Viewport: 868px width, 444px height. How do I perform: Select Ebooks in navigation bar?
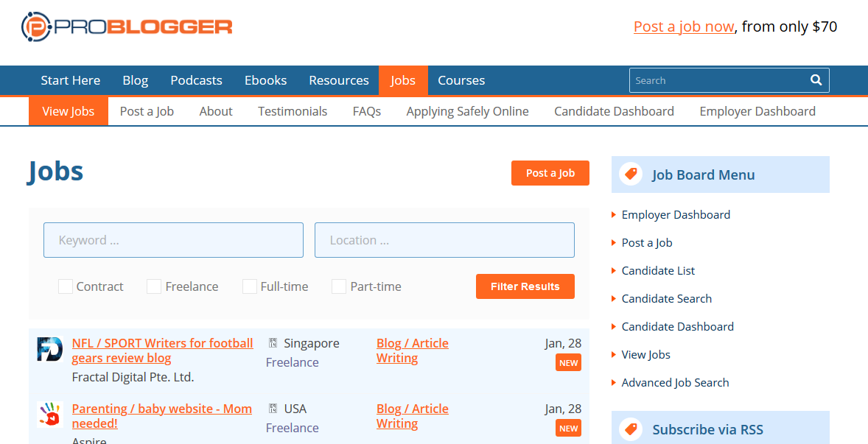pos(266,80)
